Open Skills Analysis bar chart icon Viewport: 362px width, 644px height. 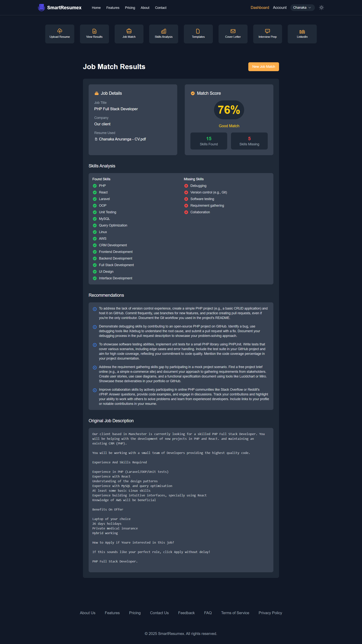click(163, 31)
